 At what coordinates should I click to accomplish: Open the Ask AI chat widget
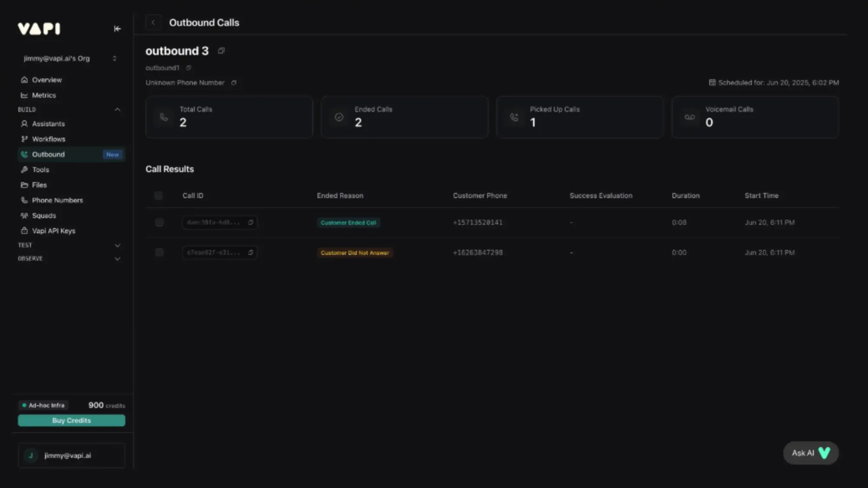[810, 453]
